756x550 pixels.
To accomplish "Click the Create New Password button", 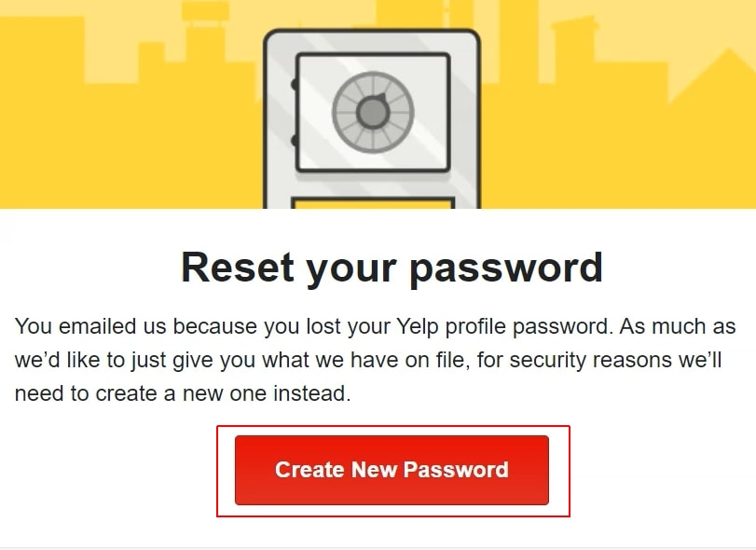I will point(392,470).
